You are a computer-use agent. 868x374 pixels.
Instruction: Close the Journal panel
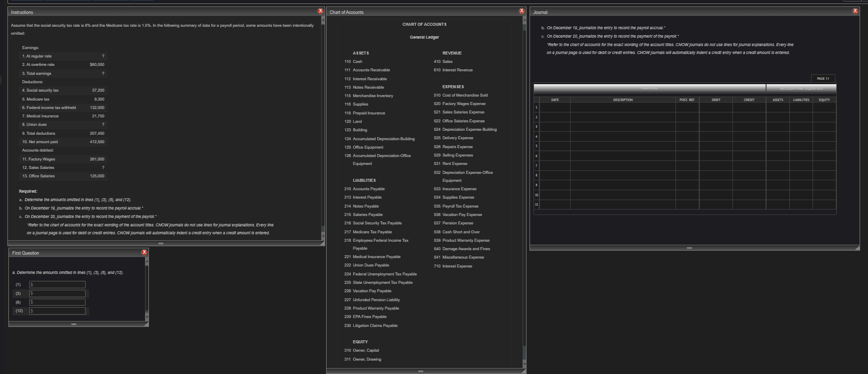(x=856, y=11)
